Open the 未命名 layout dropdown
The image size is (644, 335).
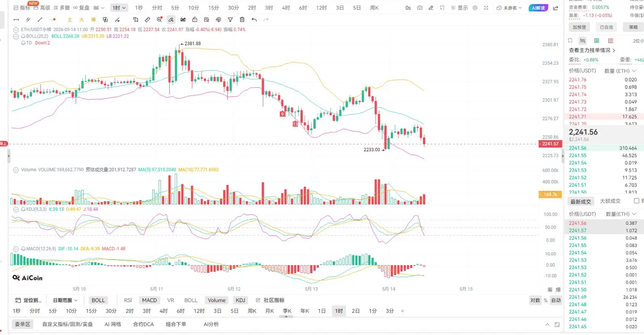(x=509, y=8)
